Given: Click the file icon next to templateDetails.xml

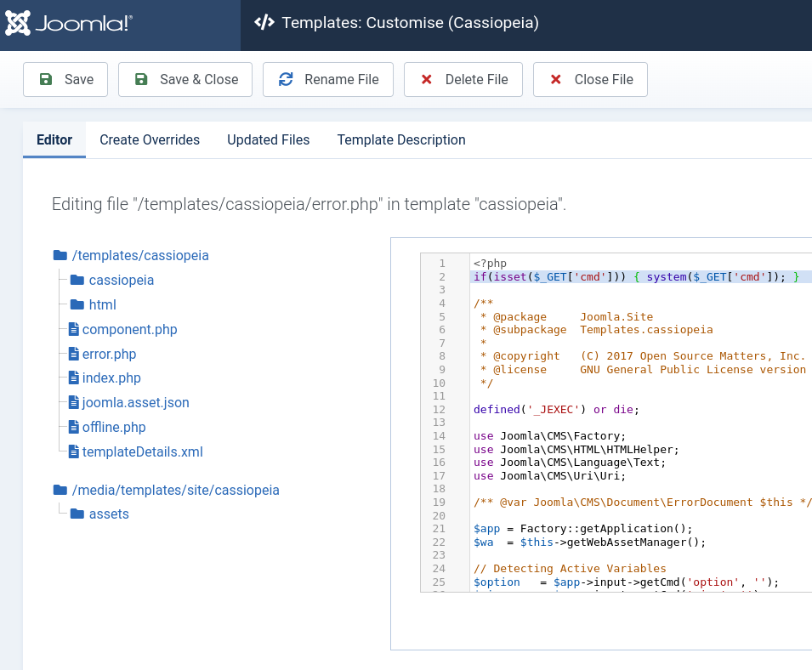Looking at the screenshot, I should click(74, 451).
